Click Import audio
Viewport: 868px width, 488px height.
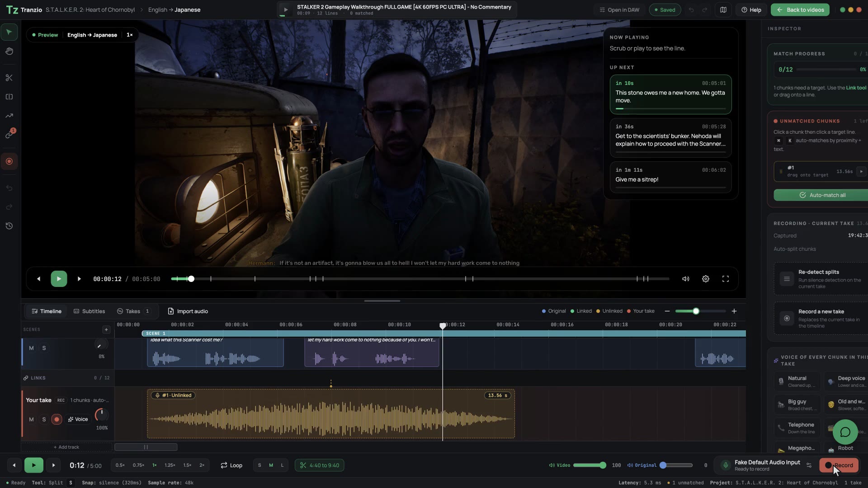click(x=188, y=311)
